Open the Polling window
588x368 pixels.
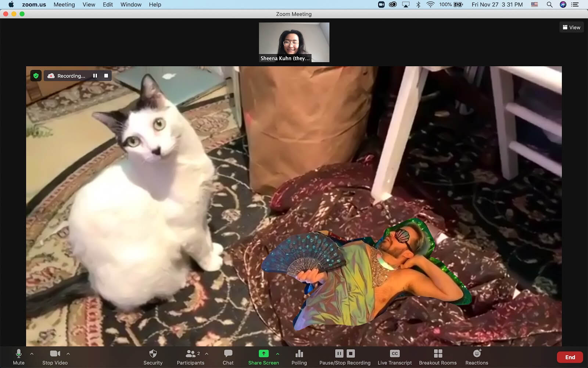[299, 357]
